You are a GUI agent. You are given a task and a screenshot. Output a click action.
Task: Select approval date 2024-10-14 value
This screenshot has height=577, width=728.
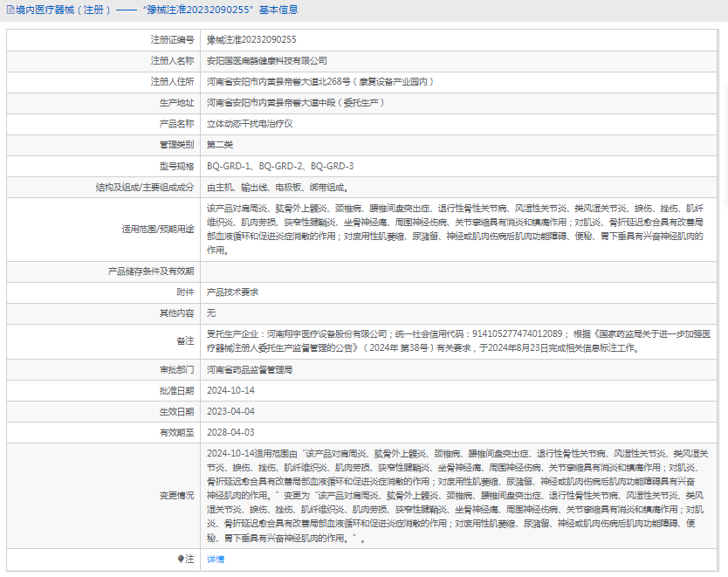(x=230, y=390)
